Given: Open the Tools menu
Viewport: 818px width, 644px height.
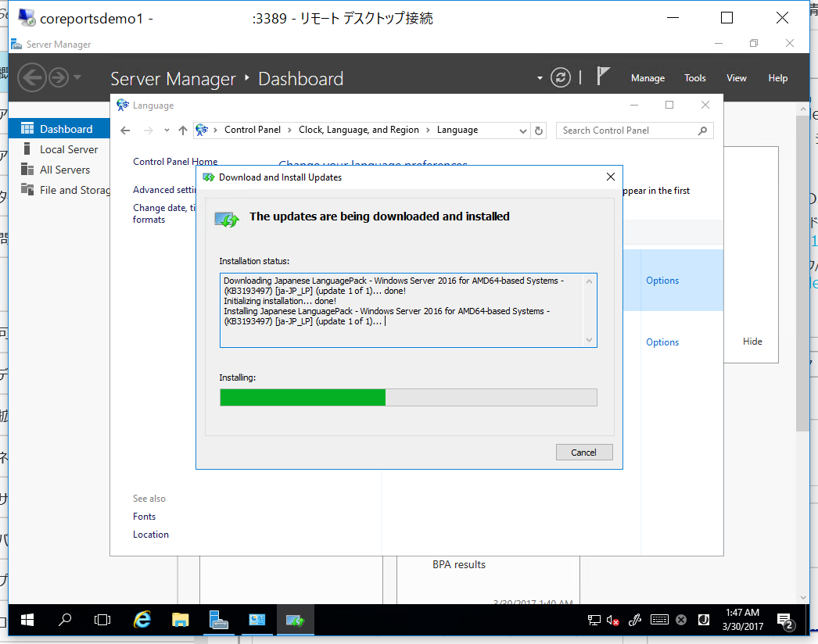Looking at the screenshot, I should pyautogui.click(x=695, y=77).
